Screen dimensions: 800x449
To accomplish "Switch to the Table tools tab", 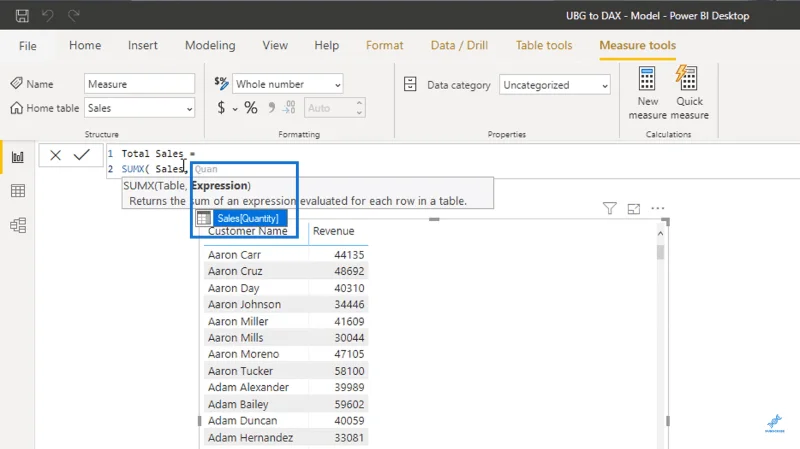I will 544,45.
